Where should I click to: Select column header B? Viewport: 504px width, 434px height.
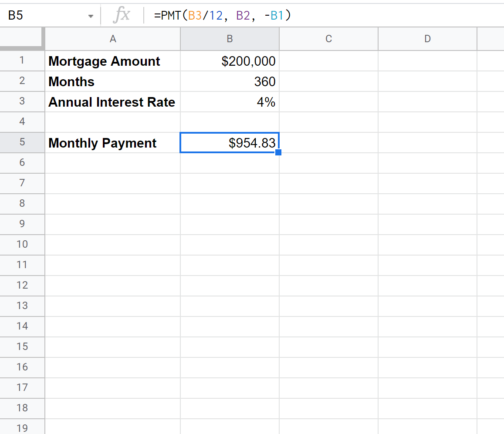point(230,39)
